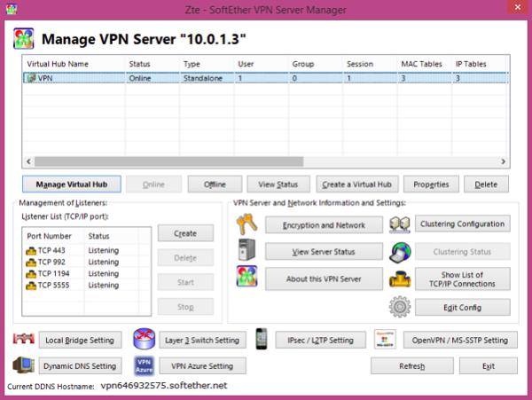Select the TCP 443 port text
Viewport: 532px width, 400px height.
tap(51, 250)
